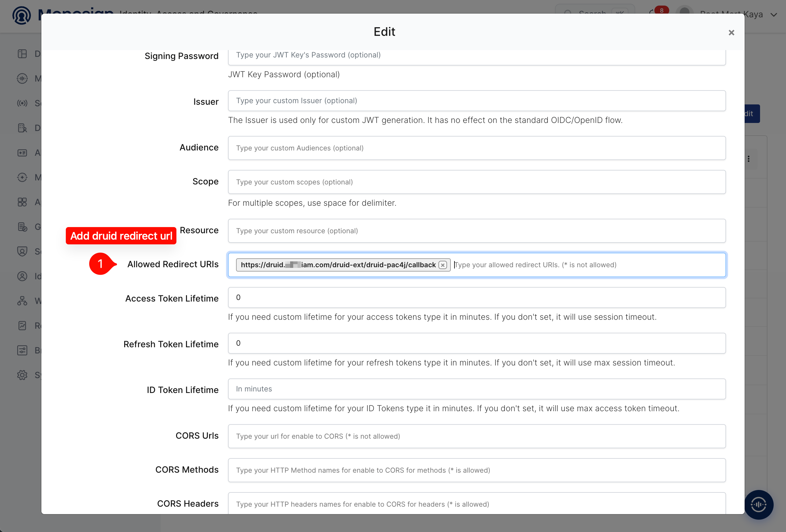Expand the user account dropdown chevron
Viewport: 786px width, 532px height.
(773, 15)
